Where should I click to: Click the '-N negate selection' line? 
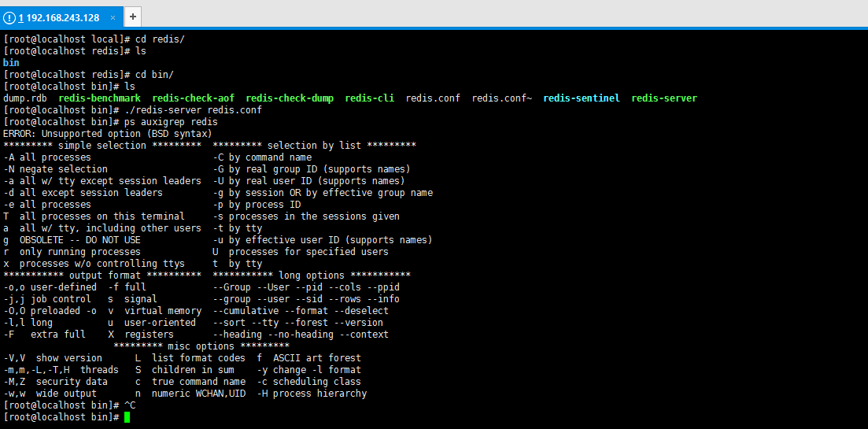pos(55,168)
